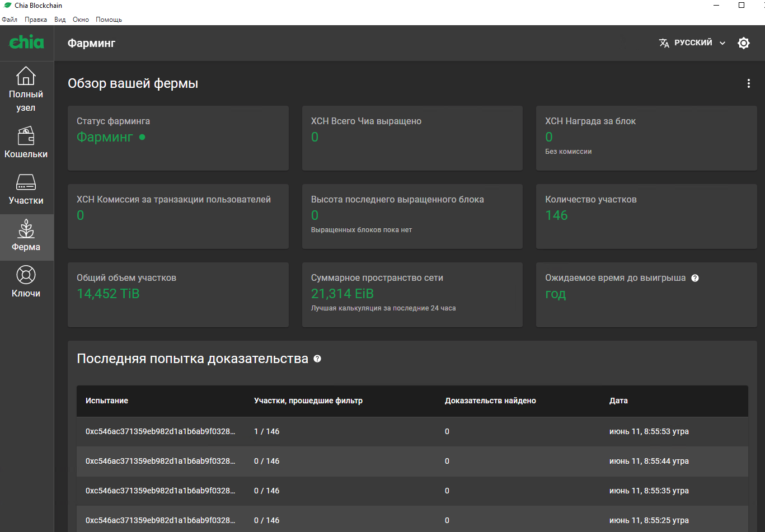The image size is (765, 532).
Task: Click help icon next to Ожидаемое время до выигрыша
Action: (x=695, y=278)
